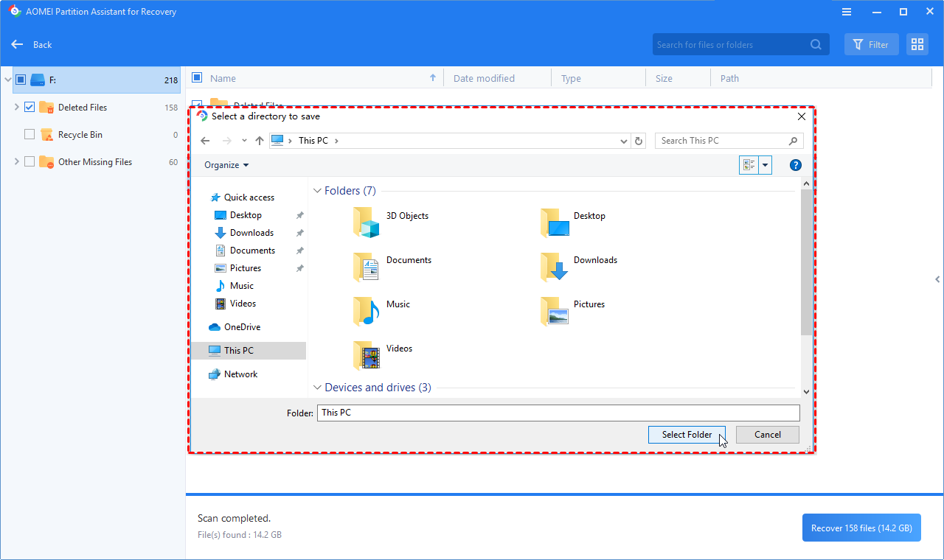The image size is (944, 560).
Task: Select Network in the dialog sidebar
Action: [240, 374]
